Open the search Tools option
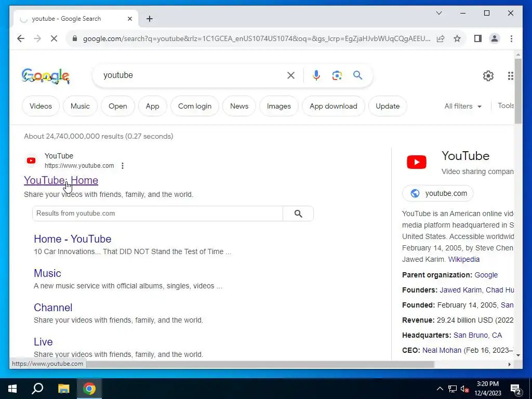The width and height of the screenshot is (532, 399). point(506,106)
